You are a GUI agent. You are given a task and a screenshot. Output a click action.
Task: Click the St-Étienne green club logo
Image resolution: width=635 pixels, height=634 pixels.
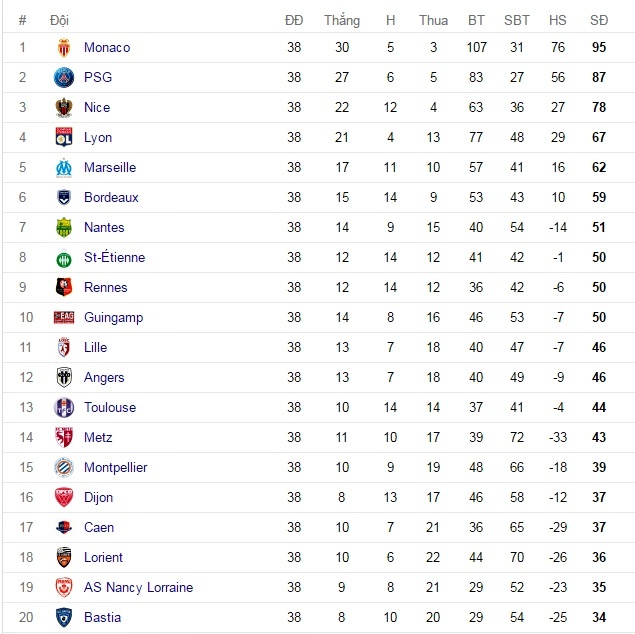pyautogui.click(x=64, y=258)
